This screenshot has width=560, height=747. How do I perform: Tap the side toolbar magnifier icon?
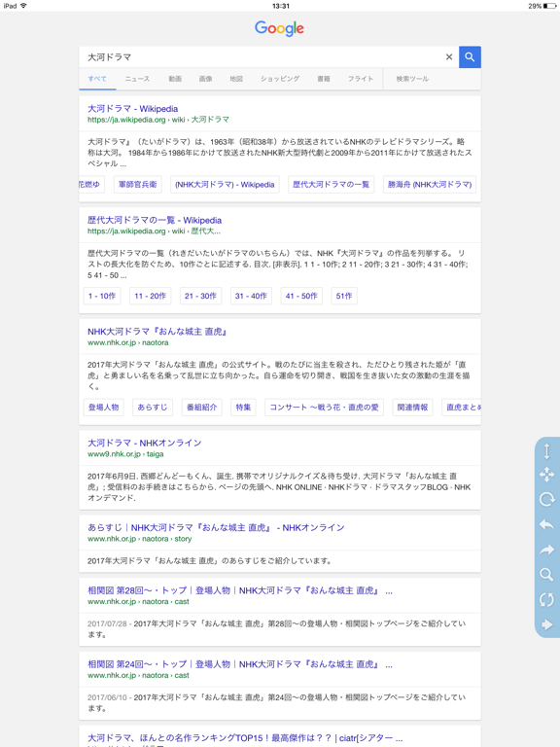[x=546, y=575]
